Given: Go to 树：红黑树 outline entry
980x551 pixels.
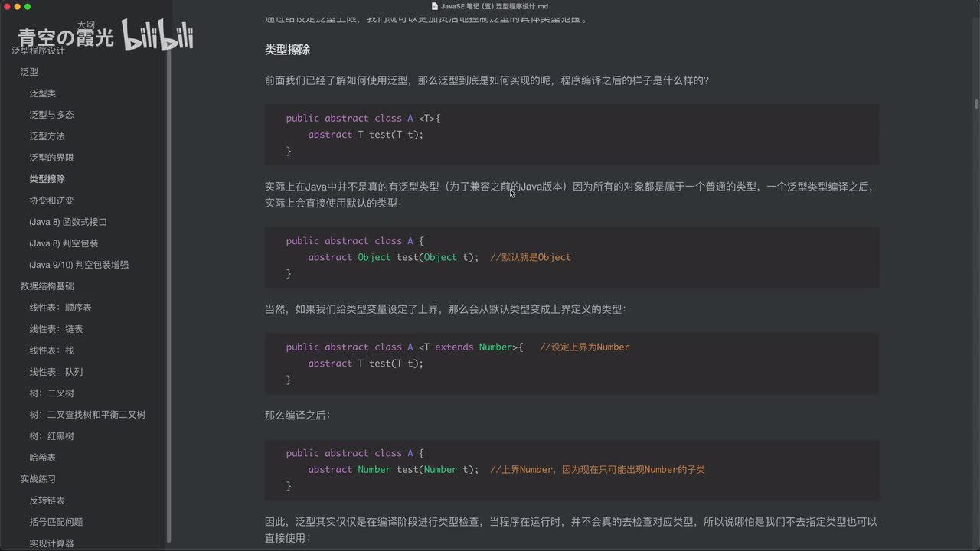Looking at the screenshot, I should pos(51,436).
